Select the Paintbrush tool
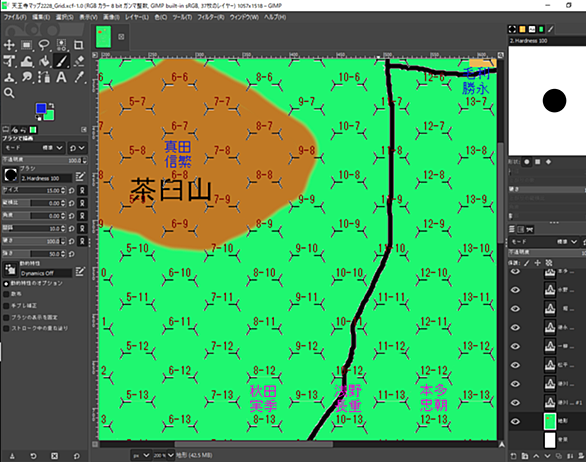586x462 pixels. coord(61,61)
